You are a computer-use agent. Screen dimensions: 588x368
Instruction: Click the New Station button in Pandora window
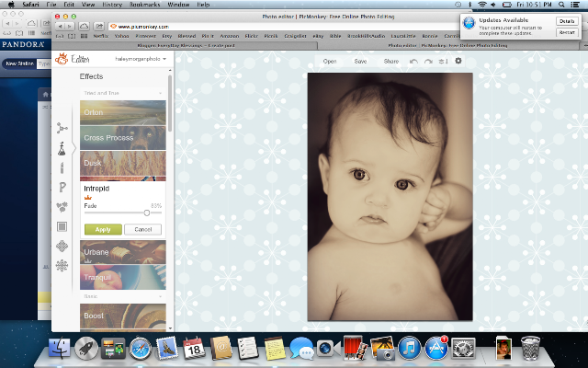click(x=19, y=63)
